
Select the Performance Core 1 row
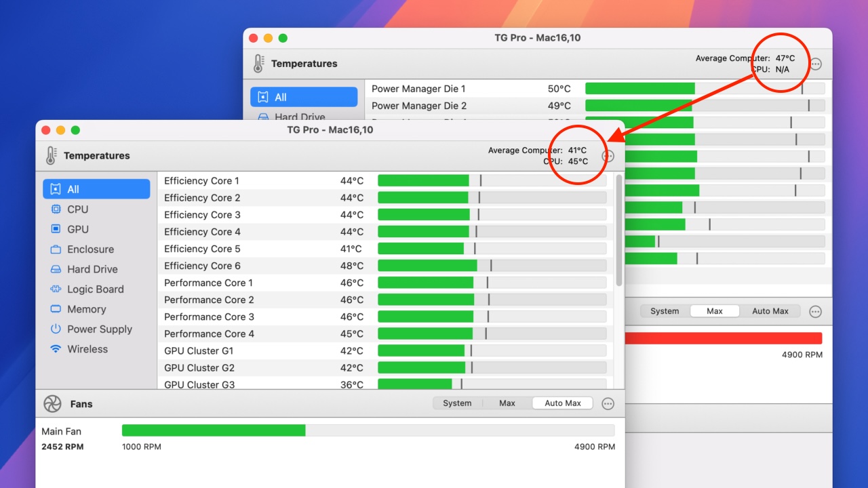(385, 283)
